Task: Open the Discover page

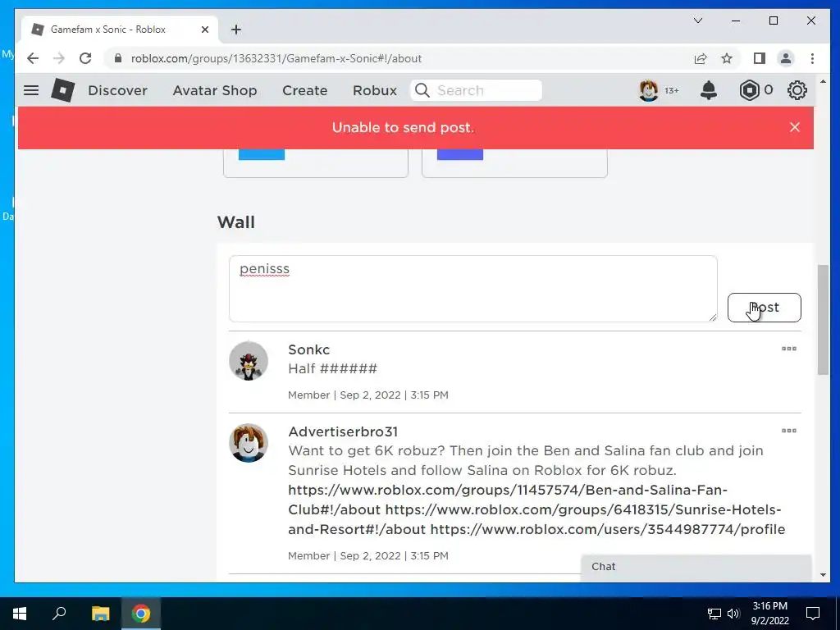Action: point(117,90)
